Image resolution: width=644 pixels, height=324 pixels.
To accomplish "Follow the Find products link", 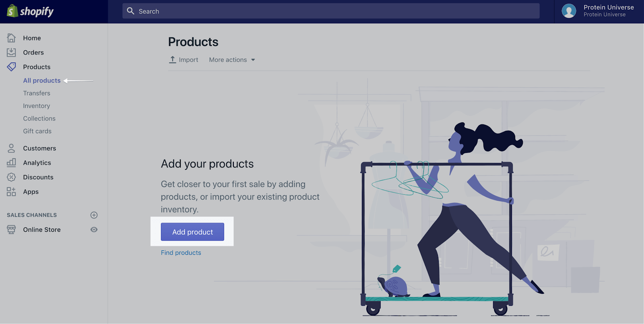I will coord(181,253).
